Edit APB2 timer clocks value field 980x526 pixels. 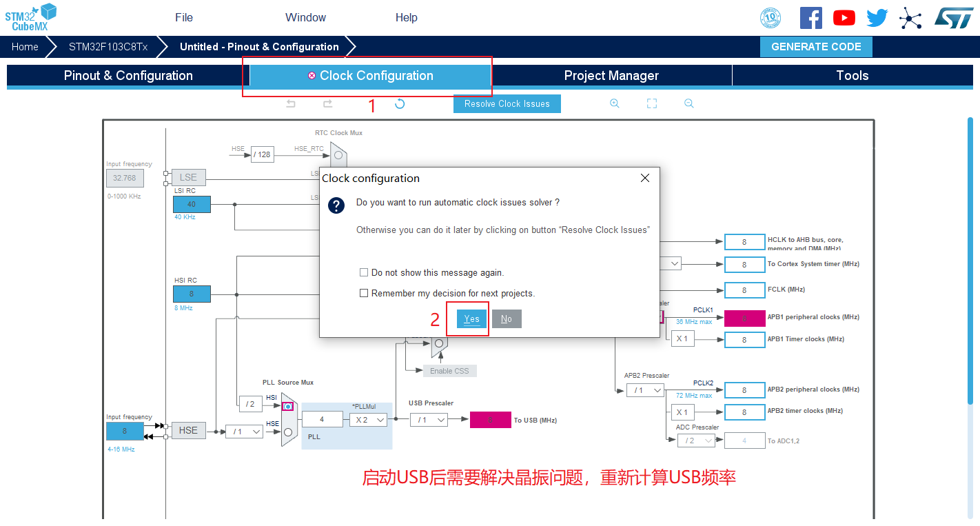click(744, 412)
